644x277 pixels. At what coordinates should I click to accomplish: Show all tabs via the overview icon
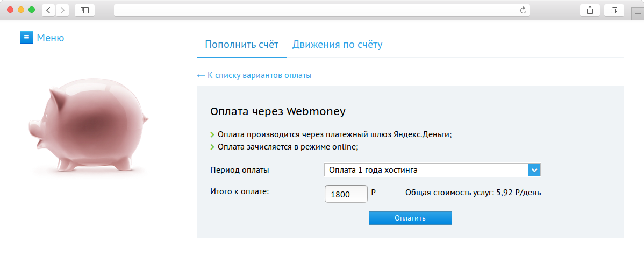tap(614, 10)
